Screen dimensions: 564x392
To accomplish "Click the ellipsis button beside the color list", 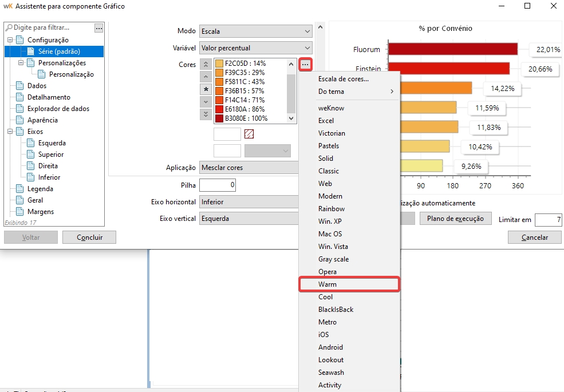I will click(305, 65).
